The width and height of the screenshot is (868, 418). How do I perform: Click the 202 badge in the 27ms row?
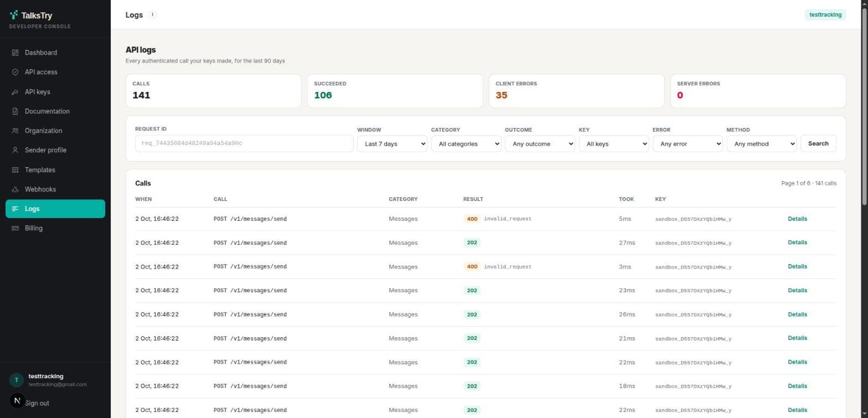[x=472, y=242]
